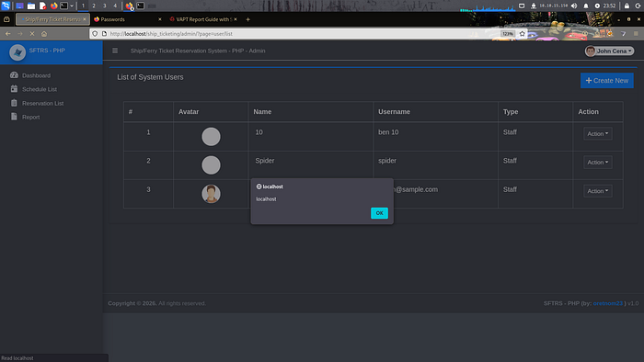Switch to workspace 2
The image size is (644, 362).
(94, 6)
